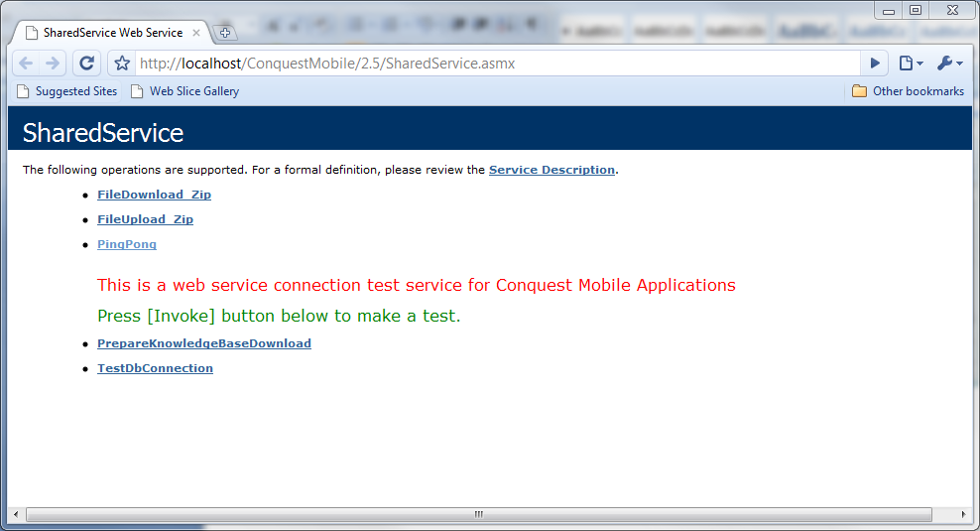Click the green Press Invoke instruction text
Image resolution: width=980 pixels, height=531 pixels.
tap(279, 316)
